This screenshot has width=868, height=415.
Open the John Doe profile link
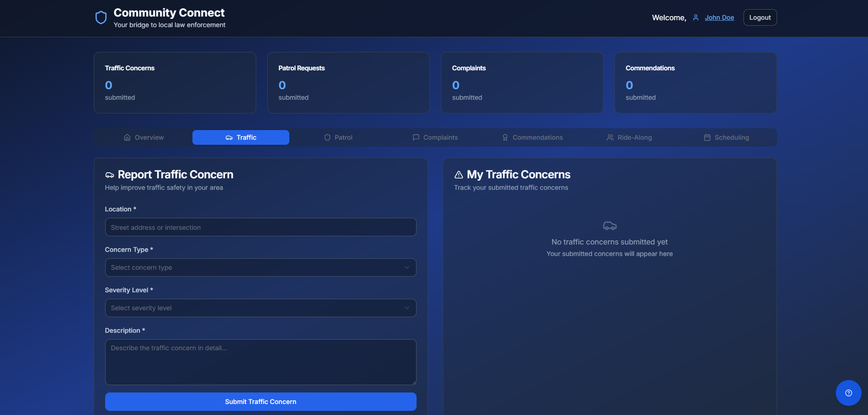point(719,17)
